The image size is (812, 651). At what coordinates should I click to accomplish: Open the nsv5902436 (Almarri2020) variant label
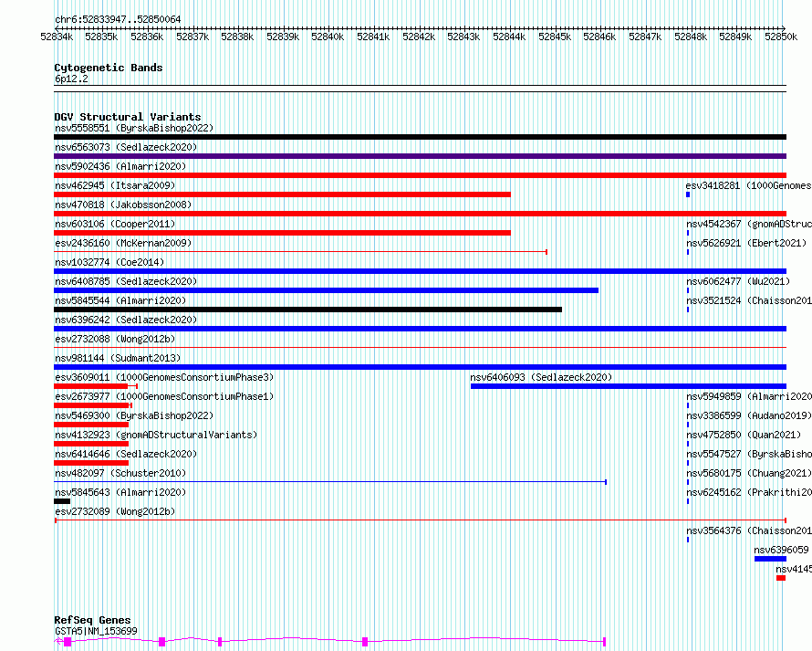point(120,166)
